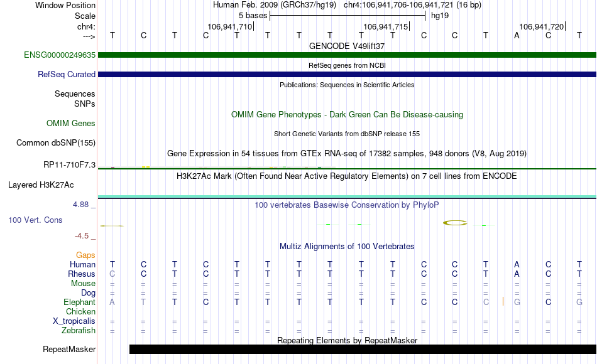This screenshot has height=364, width=597.
Task: Open the 100 vertebrates PhyloP title
Action: (x=347, y=205)
